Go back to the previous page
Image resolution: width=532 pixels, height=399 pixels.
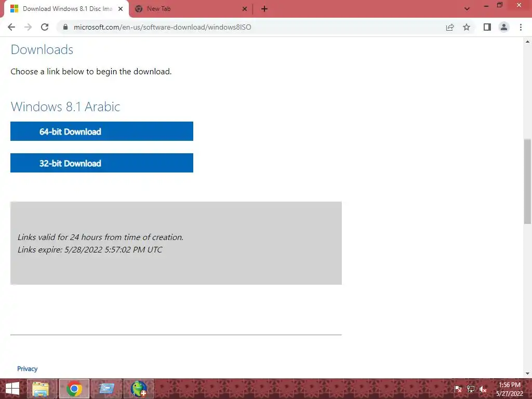(x=11, y=27)
